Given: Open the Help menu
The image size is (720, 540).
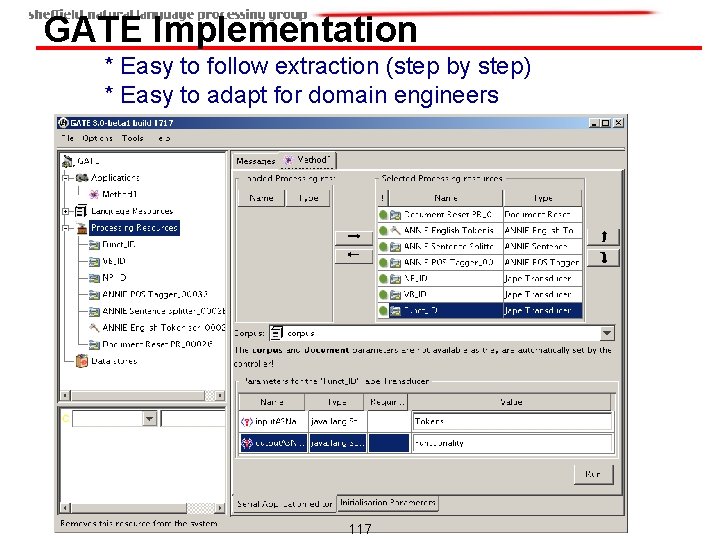Looking at the screenshot, I should [x=164, y=138].
